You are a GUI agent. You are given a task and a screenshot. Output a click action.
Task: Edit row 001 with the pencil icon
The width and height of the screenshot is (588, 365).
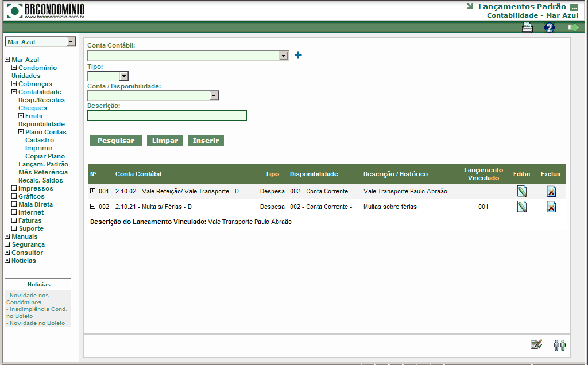[522, 191]
